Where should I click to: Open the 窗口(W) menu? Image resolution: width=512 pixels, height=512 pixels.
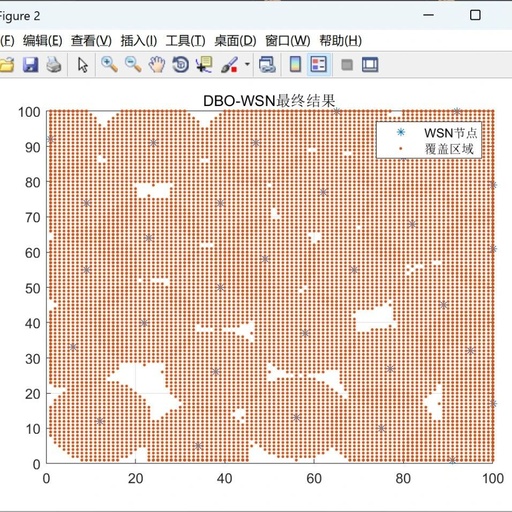[288, 41]
